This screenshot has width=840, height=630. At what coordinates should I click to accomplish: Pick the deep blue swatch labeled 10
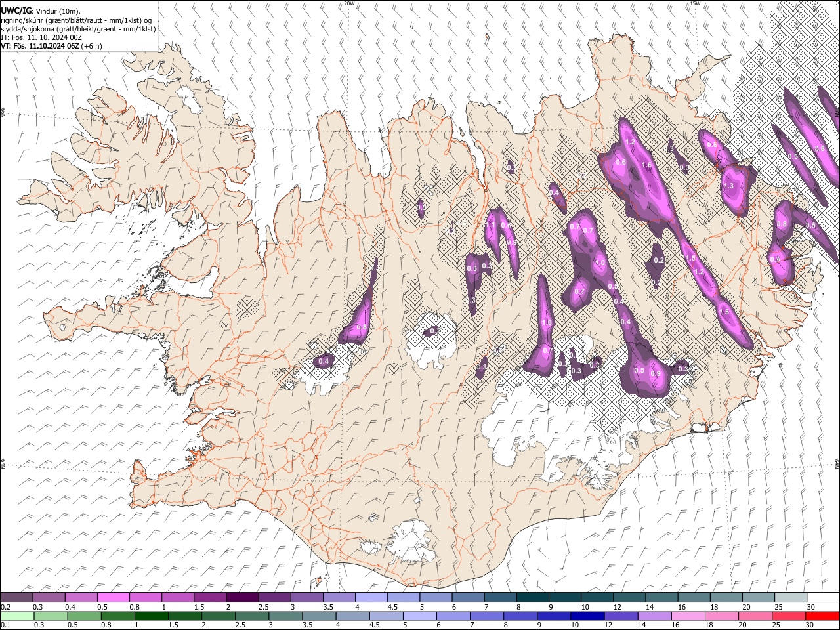[587, 616]
